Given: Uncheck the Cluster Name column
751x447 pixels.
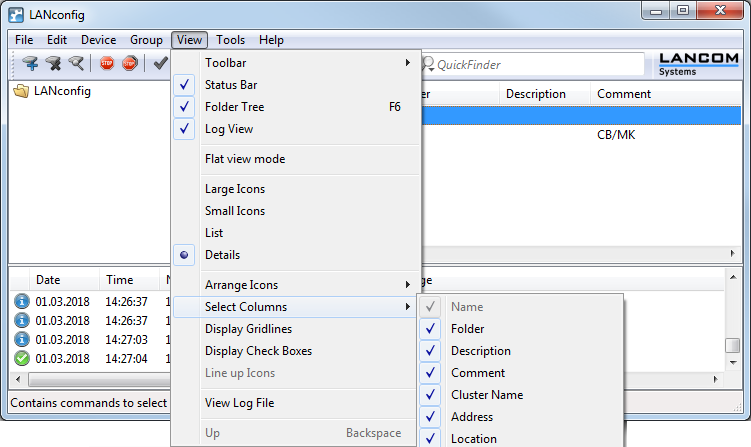Looking at the screenshot, I should click(486, 395).
